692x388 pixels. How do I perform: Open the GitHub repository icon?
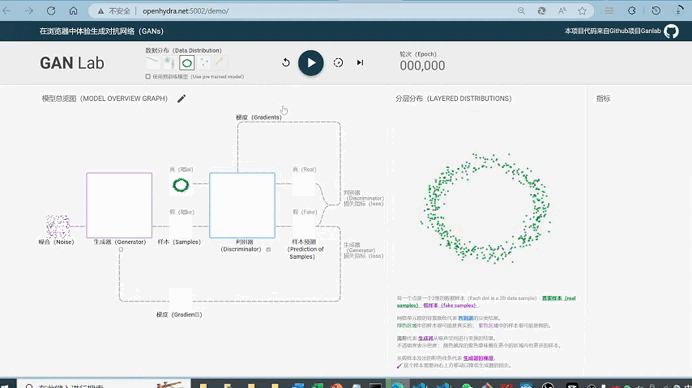671,31
